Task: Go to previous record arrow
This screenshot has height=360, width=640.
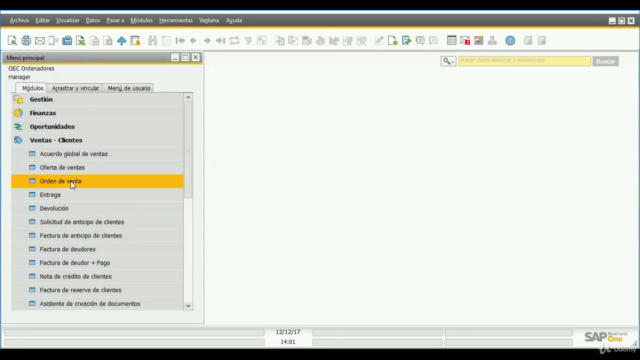Action: pyautogui.click(x=193, y=40)
